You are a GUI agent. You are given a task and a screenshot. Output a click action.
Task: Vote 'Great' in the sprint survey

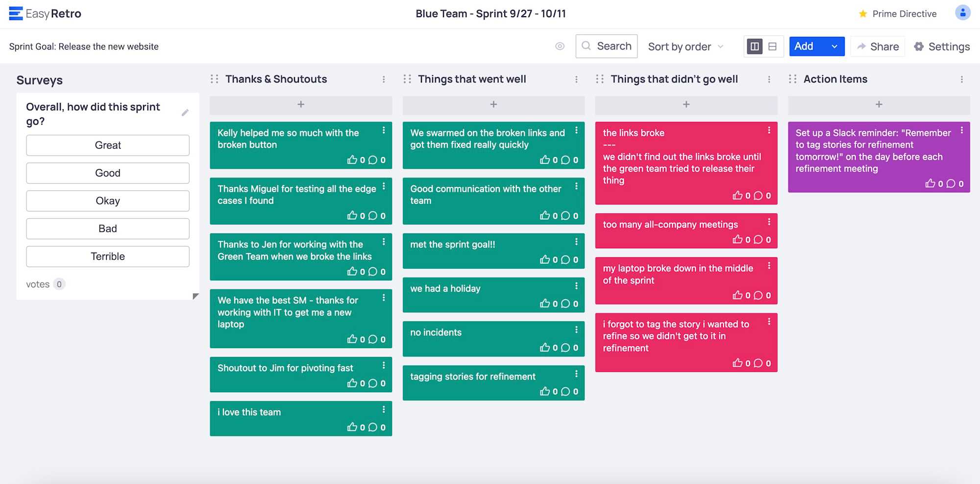107,145
